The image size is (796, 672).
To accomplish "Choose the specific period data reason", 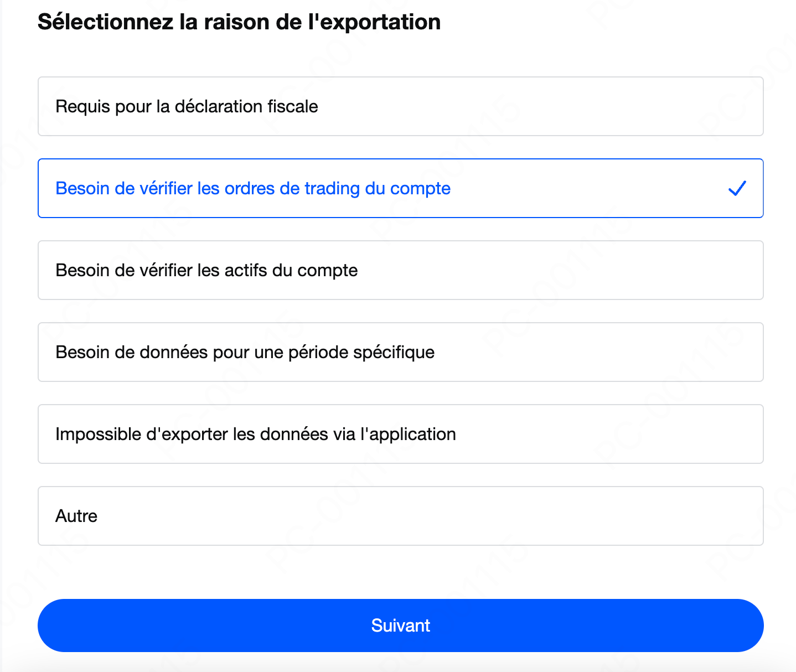I will pos(400,352).
